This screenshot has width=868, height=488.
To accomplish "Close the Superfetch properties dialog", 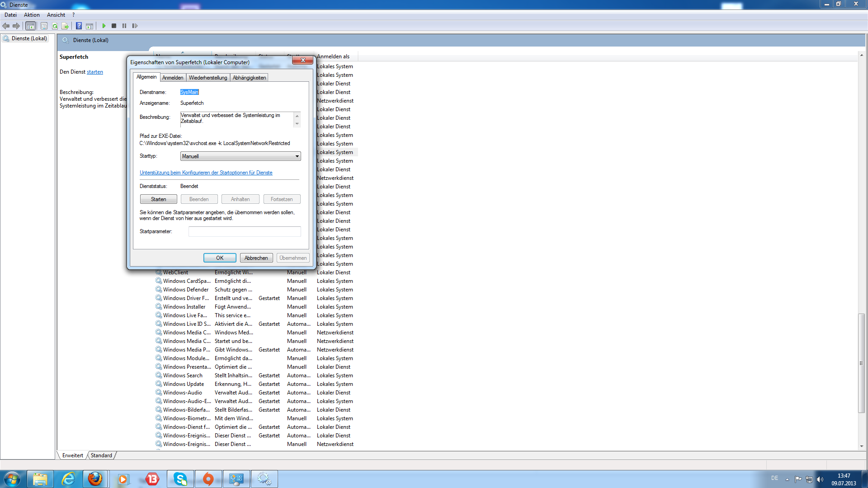I will tap(302, 60).
